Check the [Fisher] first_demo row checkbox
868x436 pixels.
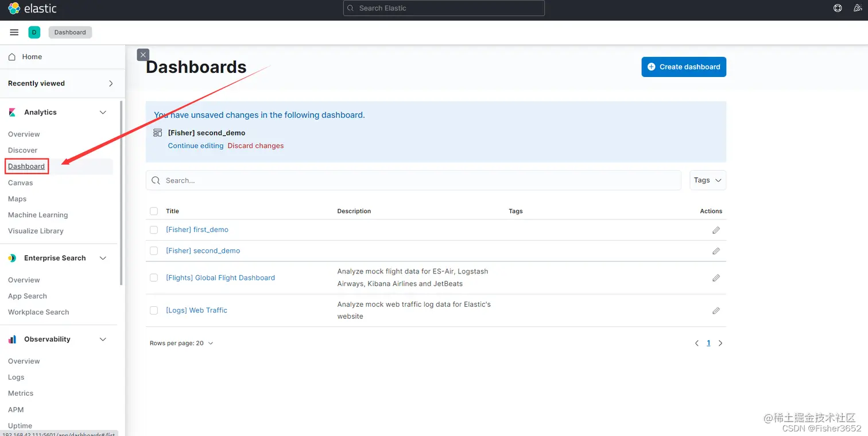[154, 230]
